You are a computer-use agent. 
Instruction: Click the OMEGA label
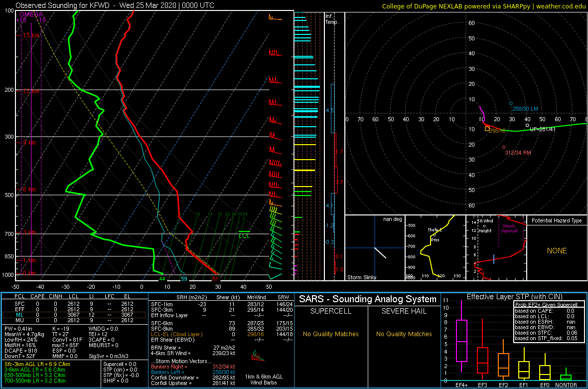(x=31, y=14)
